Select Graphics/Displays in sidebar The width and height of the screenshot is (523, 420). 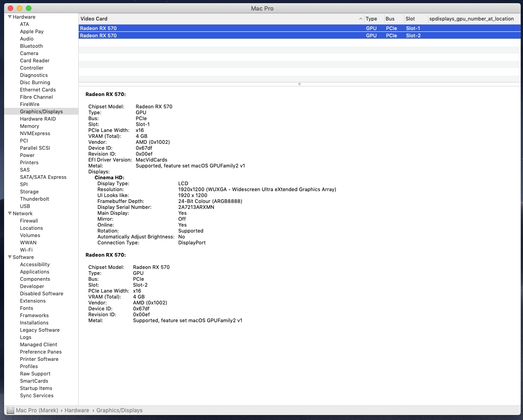(x=41, y=111)
